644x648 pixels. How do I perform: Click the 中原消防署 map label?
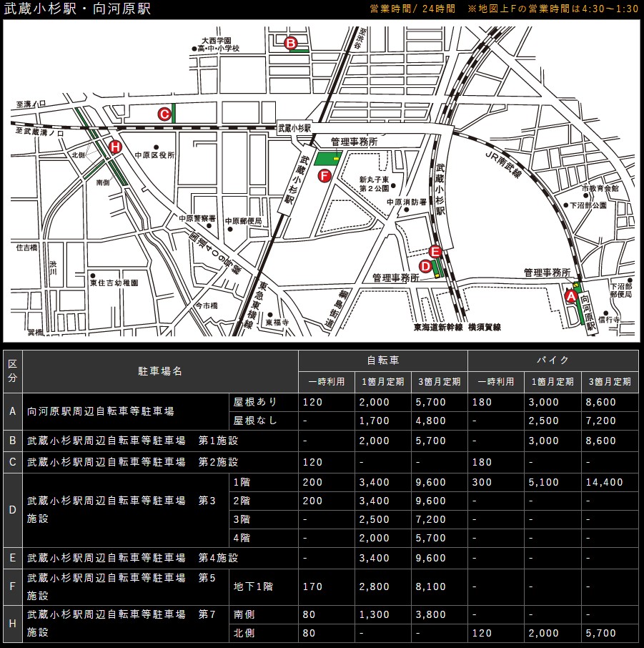(407, 202)
